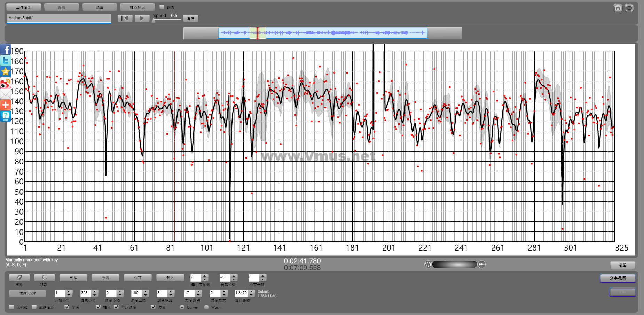Share via Facebook sidebar icon

tap(6, 49)
